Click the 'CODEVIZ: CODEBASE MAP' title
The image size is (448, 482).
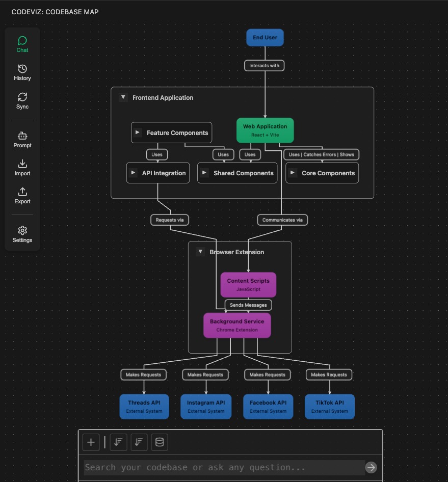pyautogui.click(x=55, y=12)
